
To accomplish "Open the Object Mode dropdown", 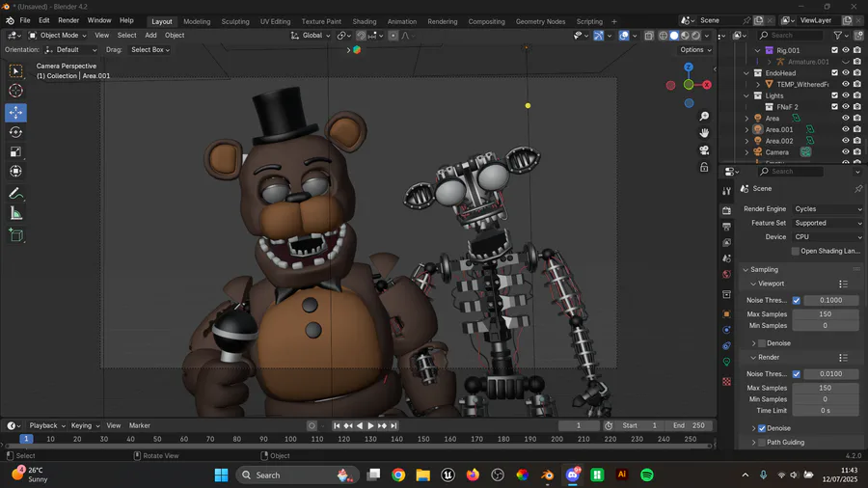I will (x=58, y=36).
